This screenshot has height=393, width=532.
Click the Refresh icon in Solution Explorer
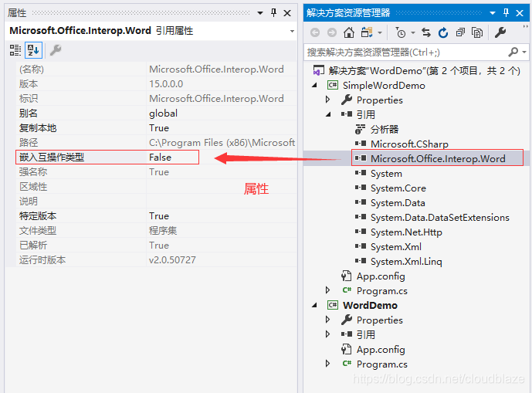click(443, 32)
